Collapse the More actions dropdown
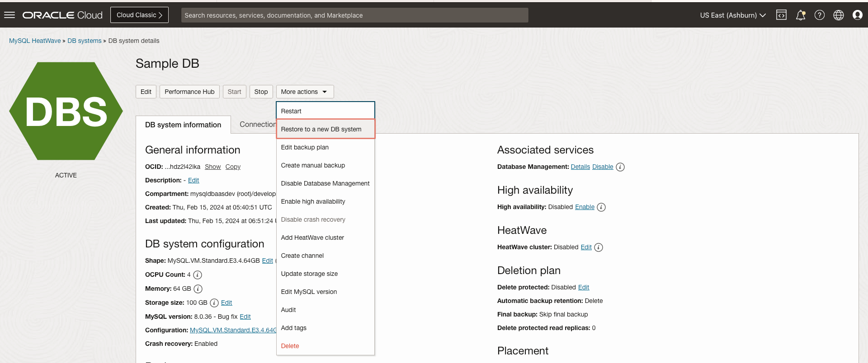Image resolution: width=868 pixels, height=363 pixels. (x=305, y=92)
